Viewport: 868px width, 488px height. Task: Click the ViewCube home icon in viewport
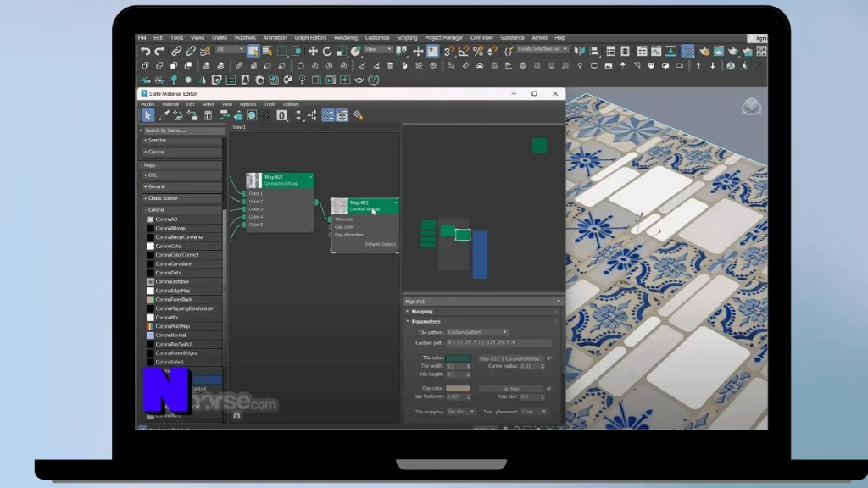coord(751,106)
